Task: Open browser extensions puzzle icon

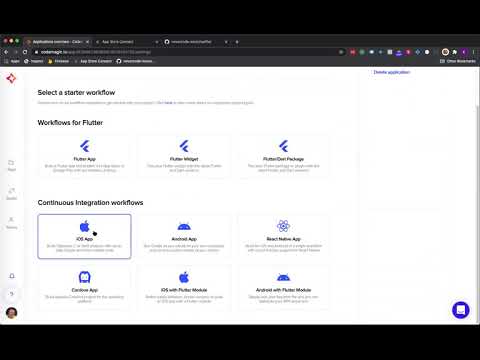Action: pos(454,52)
